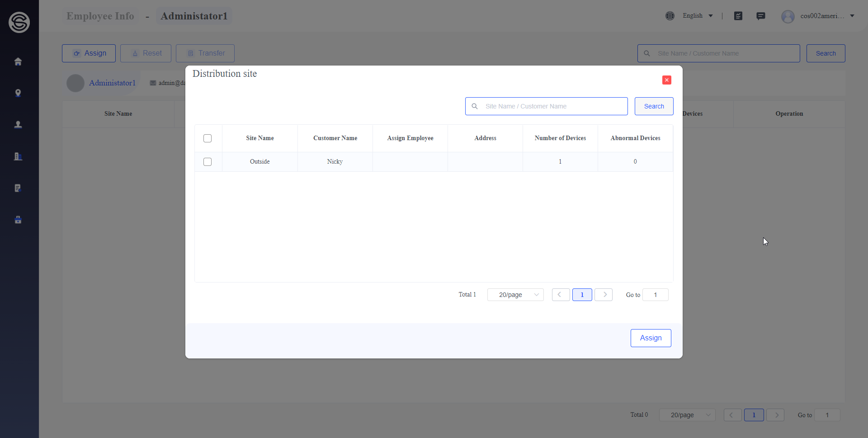Open the location pin sidebar icon
The image size is (868, 438).
(18, 93)
